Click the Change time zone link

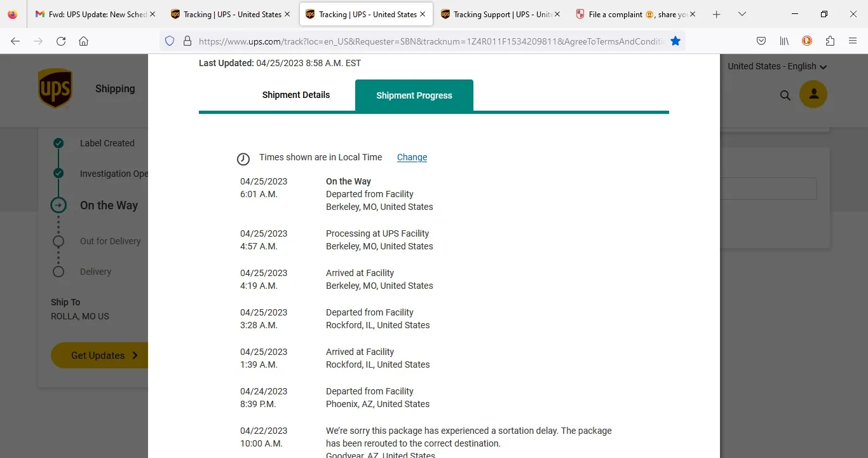(412, 157)
